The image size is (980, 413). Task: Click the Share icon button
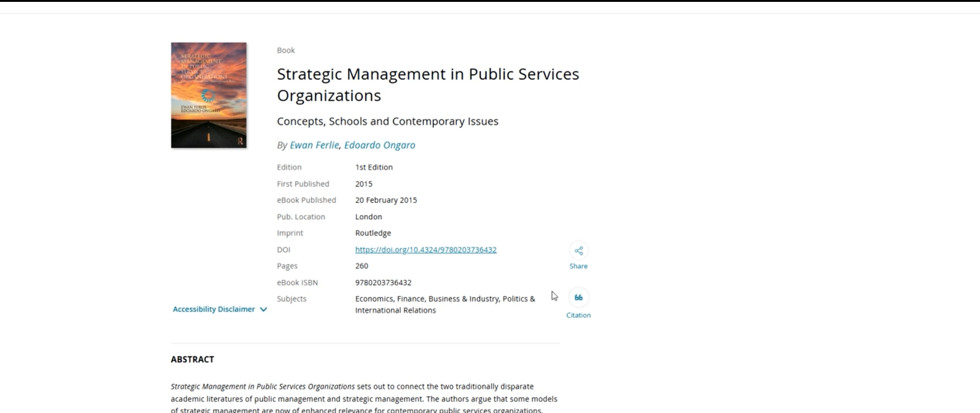pos(578,250)
